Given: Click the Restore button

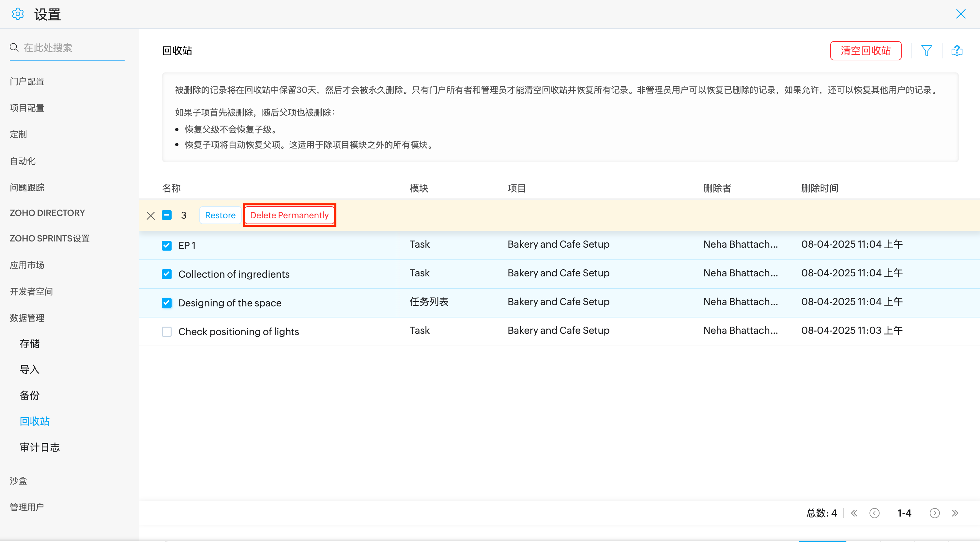Looking at the screenshot, I should coord(220,215).
